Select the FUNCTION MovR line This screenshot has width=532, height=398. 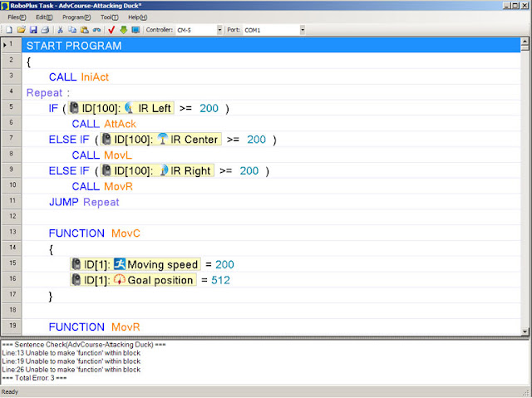(271, 327)
